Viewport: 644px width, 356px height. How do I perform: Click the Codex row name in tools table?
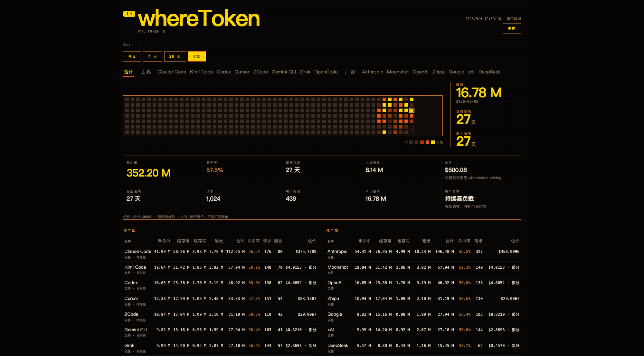click(x=131, y=283)
